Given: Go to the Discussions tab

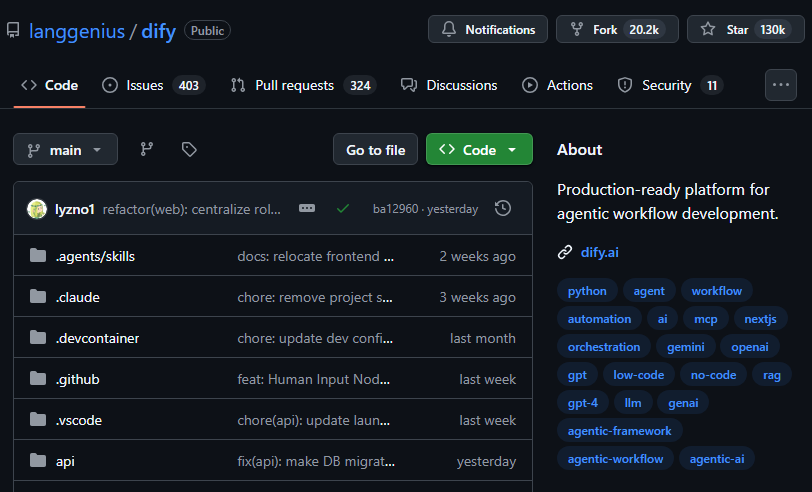Looking at the screenshot, I should point(449,85).
